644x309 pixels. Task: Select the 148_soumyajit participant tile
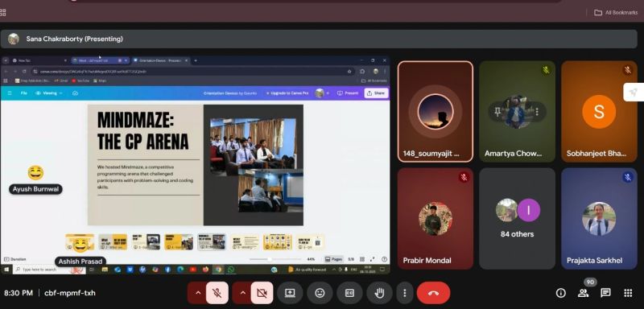click(x=436, y=112)
